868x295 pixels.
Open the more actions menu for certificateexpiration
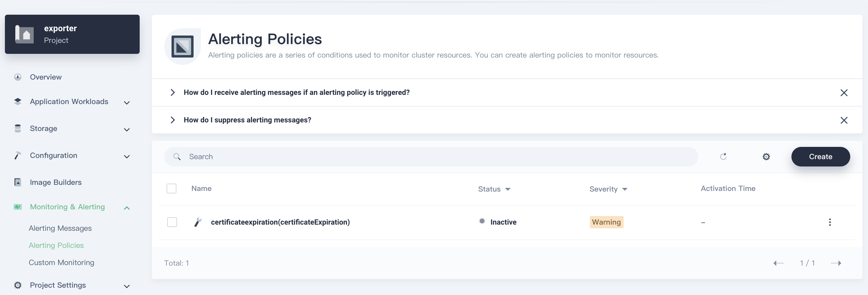pos(830,222)
